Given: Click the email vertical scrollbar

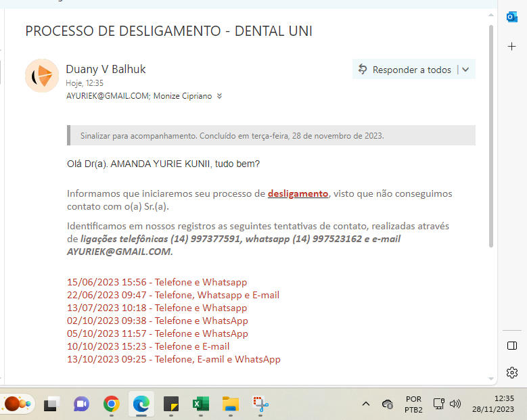Looking at the screenshot, I should (491, 135).
